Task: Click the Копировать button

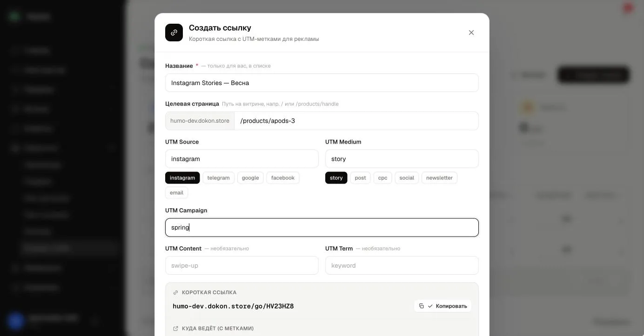Action: [443, 306]
